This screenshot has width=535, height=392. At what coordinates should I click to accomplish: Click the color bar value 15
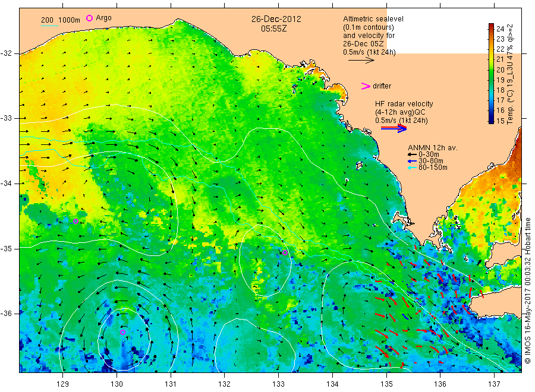coord(500,121)
